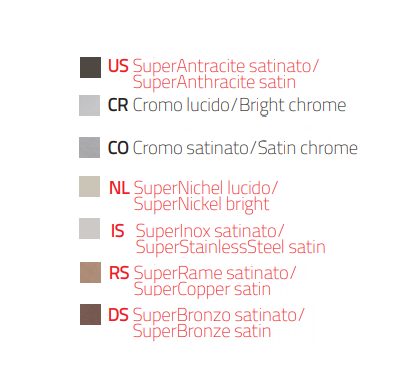This screenshot has height=389, width=408.
Task: Open the SuperStainlessSteel satin label
Action: 231,247
